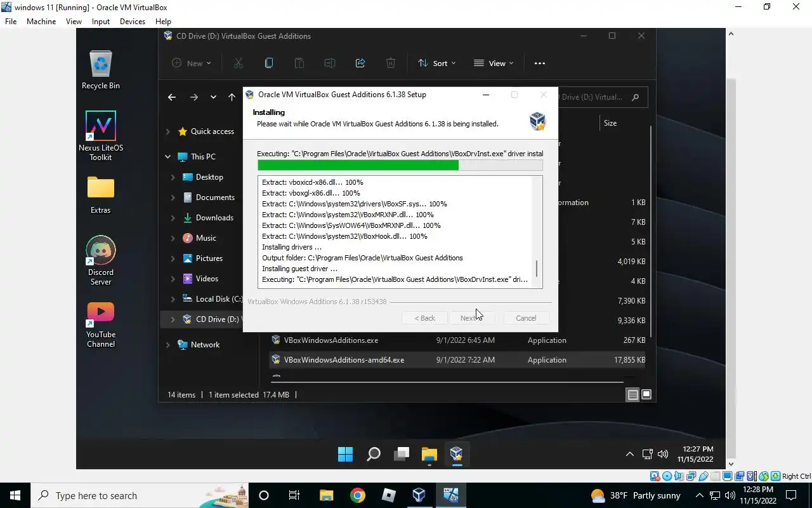This screenshot has height=508, width=812.
Task: Collapse This PC in navigation pane
Action: click(x=167, y=157)
